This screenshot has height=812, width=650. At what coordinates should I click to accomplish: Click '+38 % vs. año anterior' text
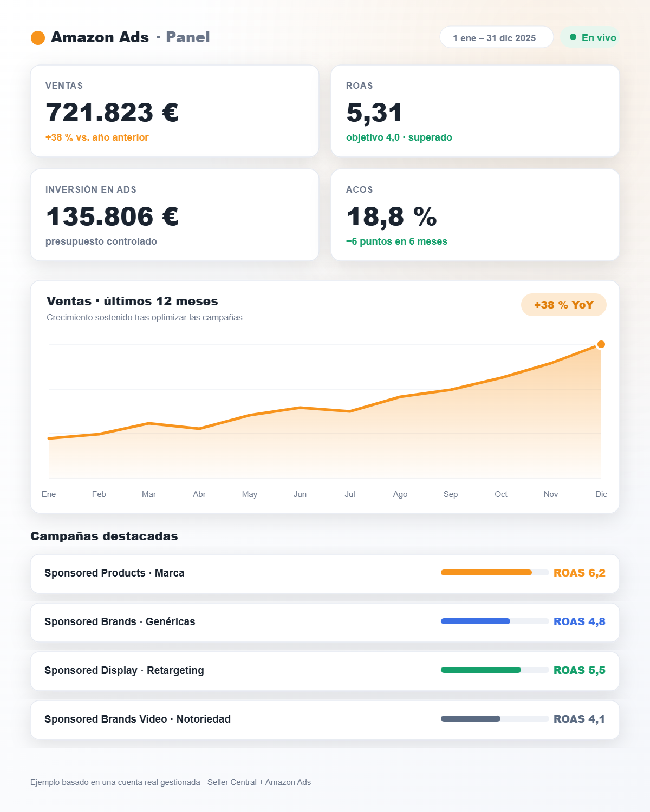click(x=97, y=137)
